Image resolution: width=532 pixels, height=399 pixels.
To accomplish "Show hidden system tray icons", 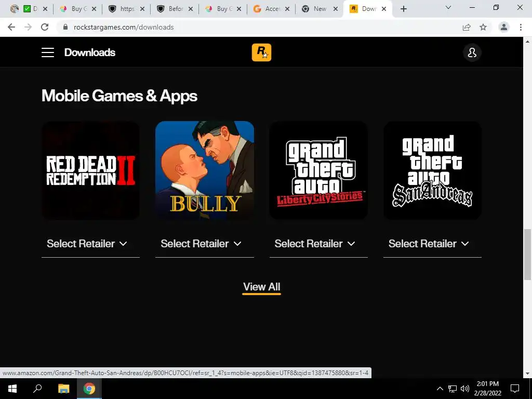I will coord(440,389).
